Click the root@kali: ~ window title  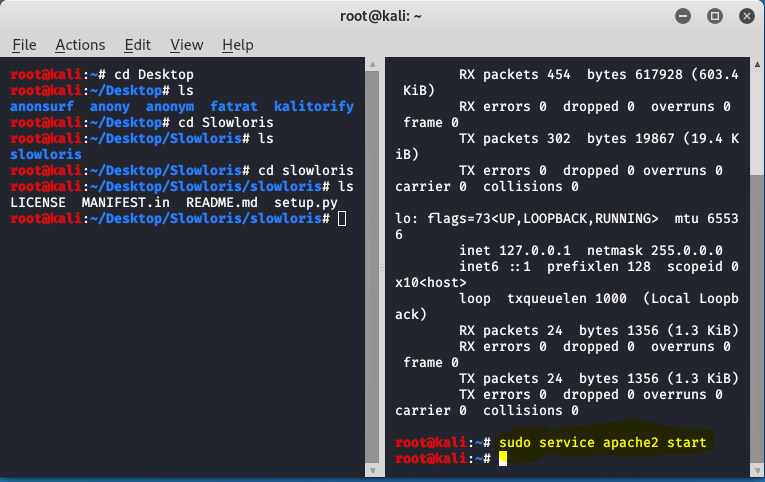382,16
